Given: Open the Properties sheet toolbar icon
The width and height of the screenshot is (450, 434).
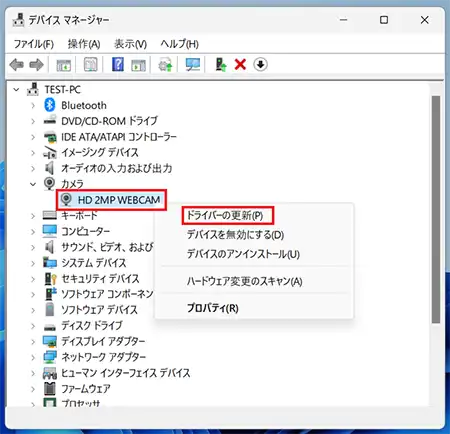Looking at the screenshot, I should coord(90,65).
